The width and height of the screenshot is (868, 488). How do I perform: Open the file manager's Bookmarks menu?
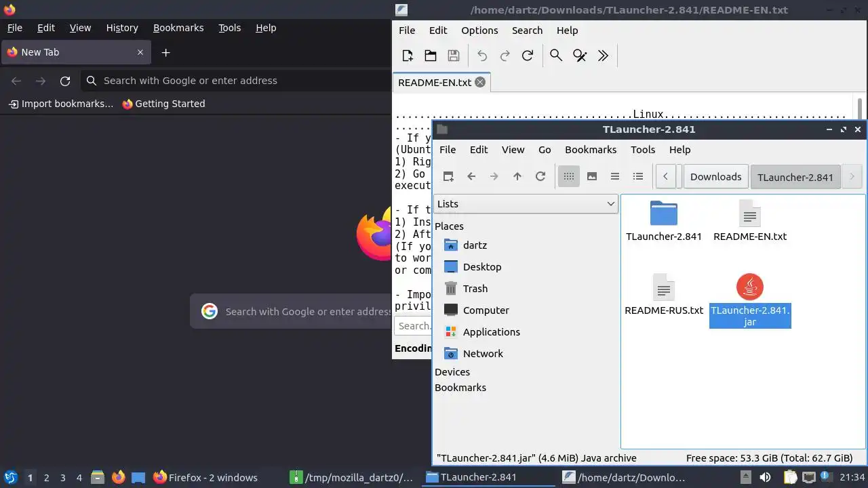click(591, 150)
